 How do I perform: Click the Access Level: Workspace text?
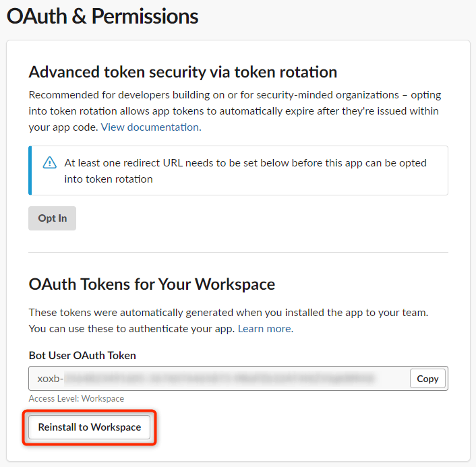(76, 398)
